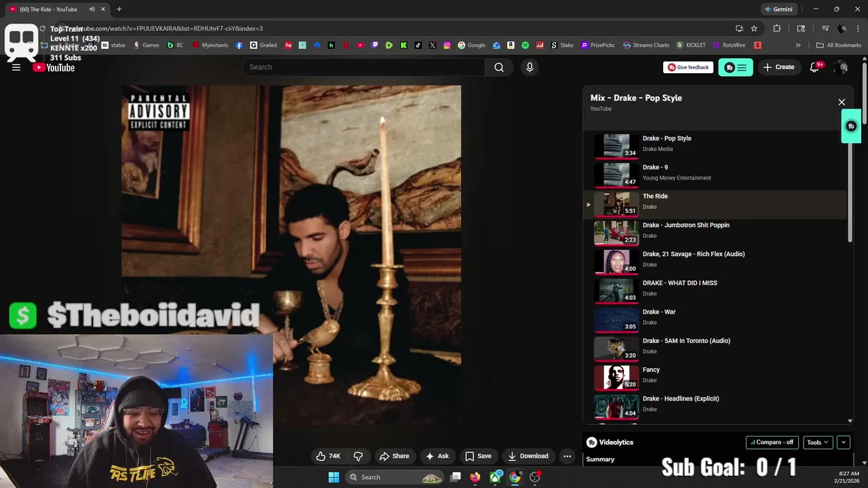Click the Windows taskbar search box
868x488 pixels.
396,477
